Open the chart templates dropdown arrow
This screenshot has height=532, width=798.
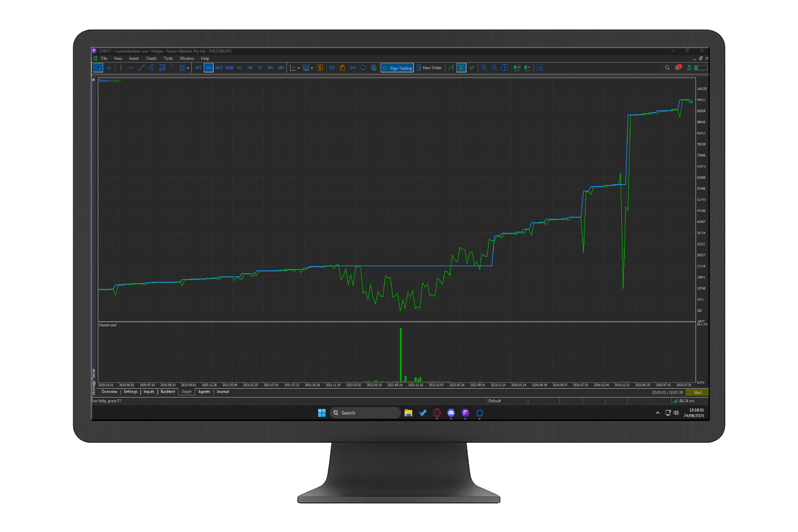[312, 68]
